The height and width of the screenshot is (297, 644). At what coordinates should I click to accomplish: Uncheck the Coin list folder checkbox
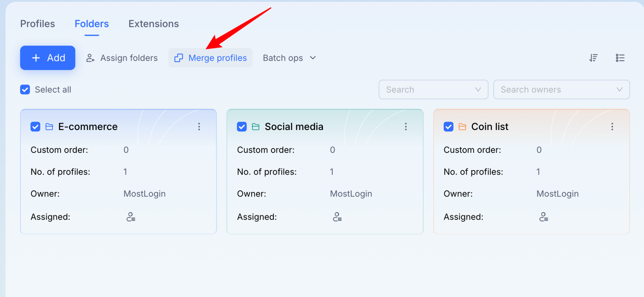[448, 127]
